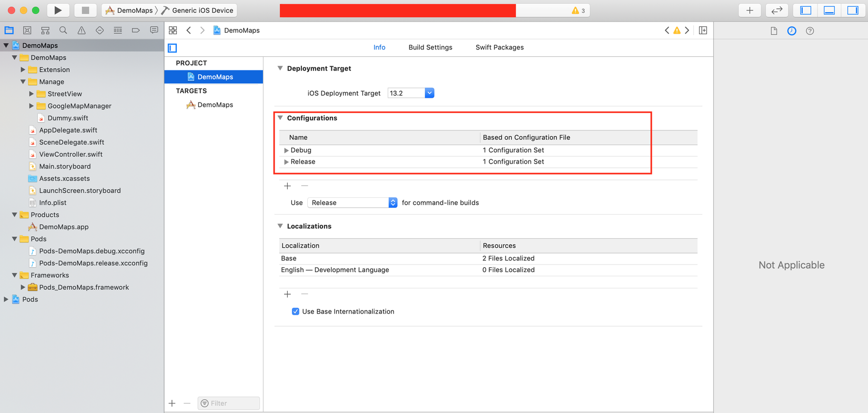868x413 pixels.
Task: Switch to Build Settings tab
Action: pos(430,47)
